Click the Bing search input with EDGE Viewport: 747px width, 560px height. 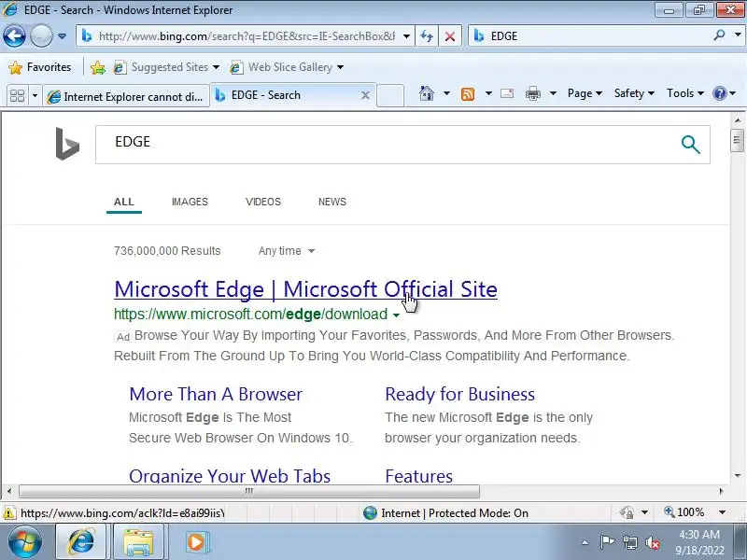pyautogui.click(x=386, y=145)
